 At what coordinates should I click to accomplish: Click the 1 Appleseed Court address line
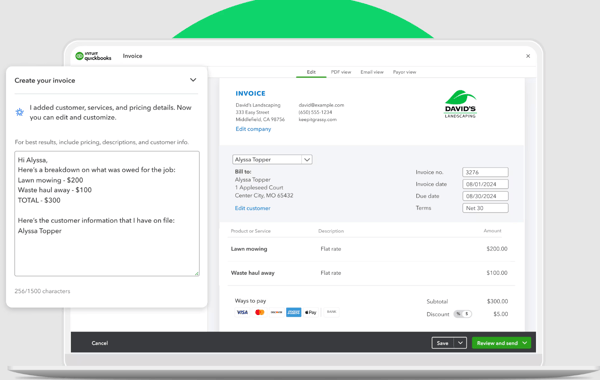[259, 188]
